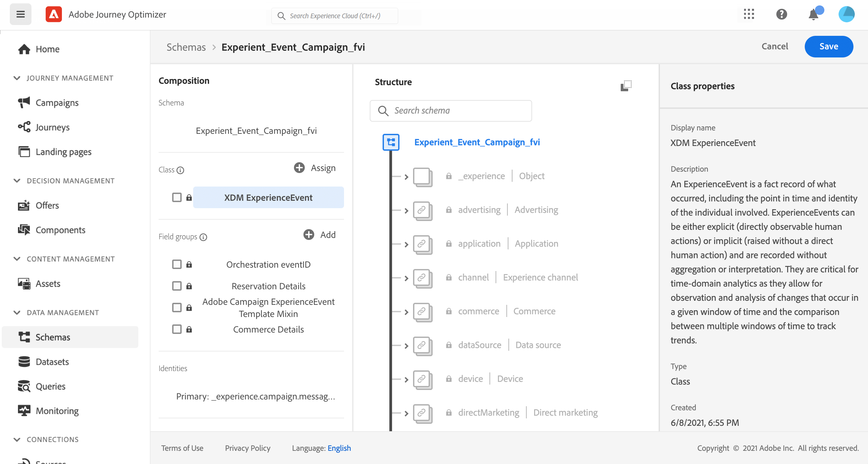Click the user profile avatar
Screen dimensions: 868x464
click(846, 14)
